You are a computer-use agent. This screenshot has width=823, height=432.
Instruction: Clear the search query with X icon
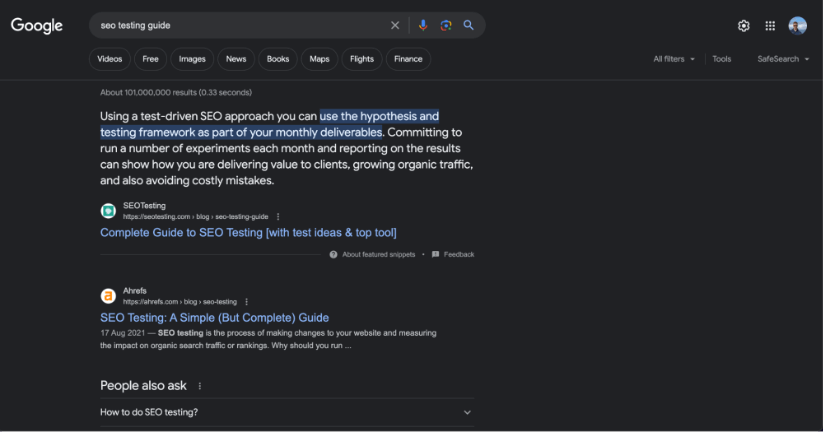395,25
